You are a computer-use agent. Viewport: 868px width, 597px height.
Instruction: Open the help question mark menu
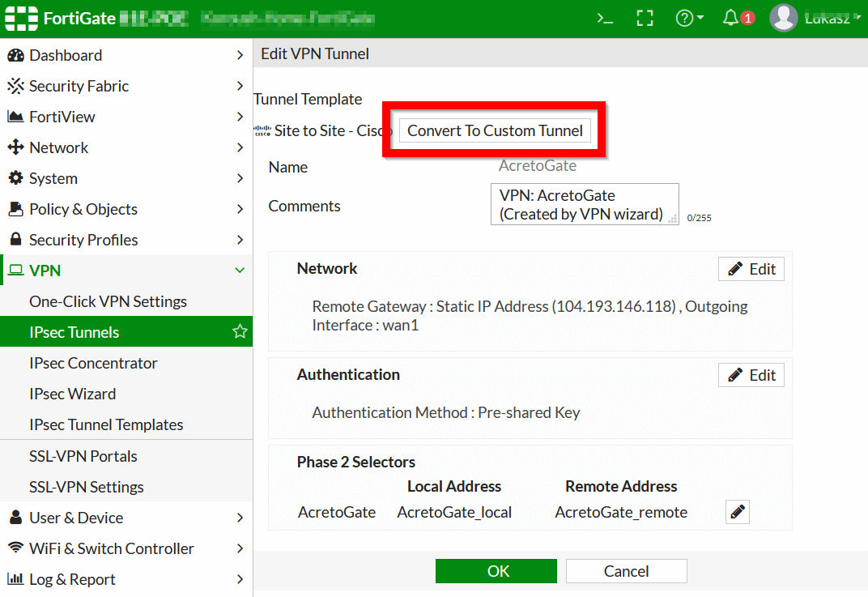pyautogui.click(x=689, y=19)
